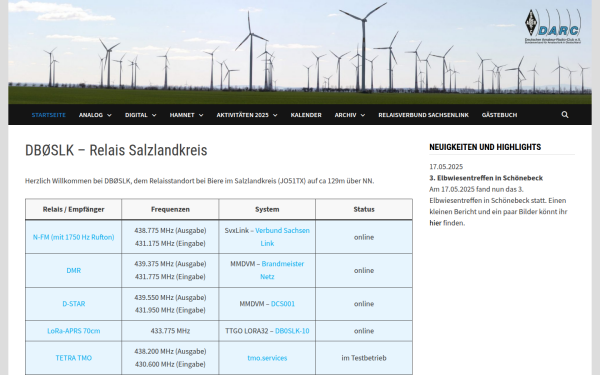Screen dimensions: 600x375
Task: Select the '439.550 MHz (Ausgabe)' text
Action: pyautogui.click(x=170, y=297)
